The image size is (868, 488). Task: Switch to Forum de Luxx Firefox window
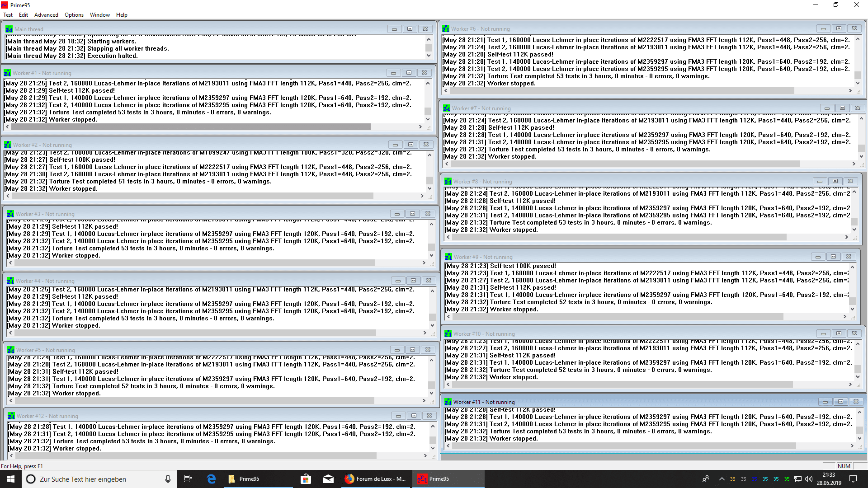pyautogui.click(x=375, y=479)
